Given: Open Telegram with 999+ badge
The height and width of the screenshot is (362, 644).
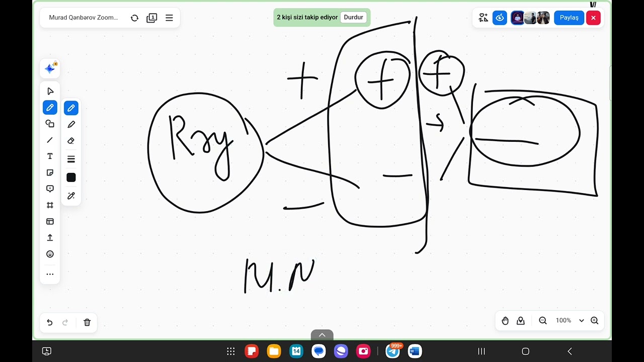Looking at the screenshot, I should [x=393, y=351].
